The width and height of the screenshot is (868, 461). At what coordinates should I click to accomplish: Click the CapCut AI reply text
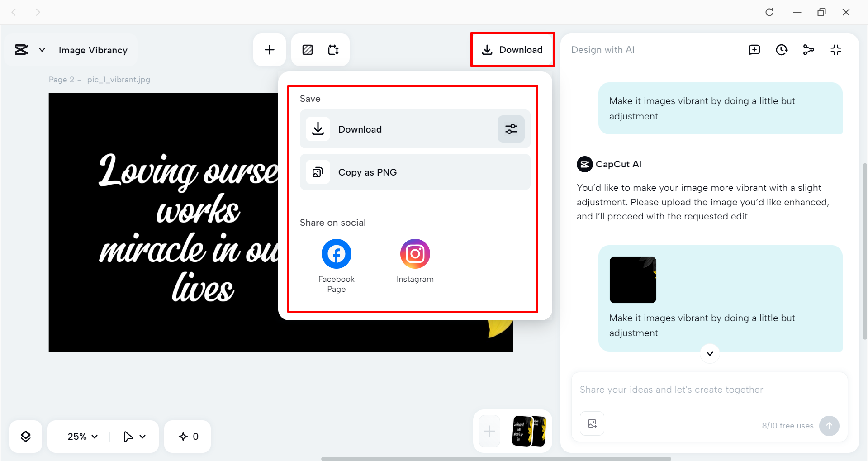(x=703, y=202)
